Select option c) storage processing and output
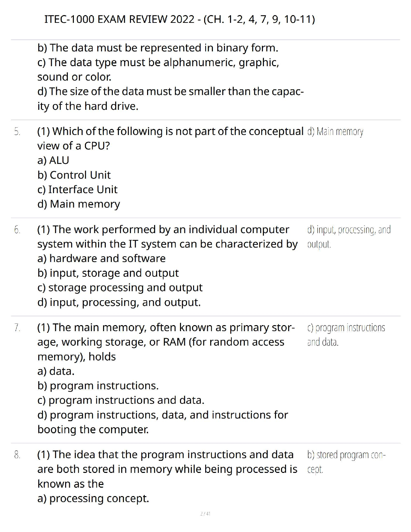 pos(120,287)
